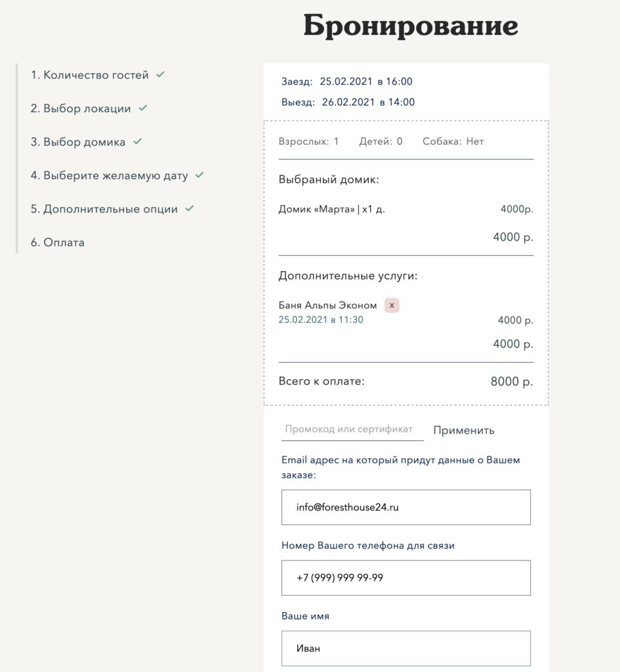This screenshot has width=620, height=672.
Task: Select step 5 Дополнительные опции
Action: pyautogui.click(x=104, y=209)
